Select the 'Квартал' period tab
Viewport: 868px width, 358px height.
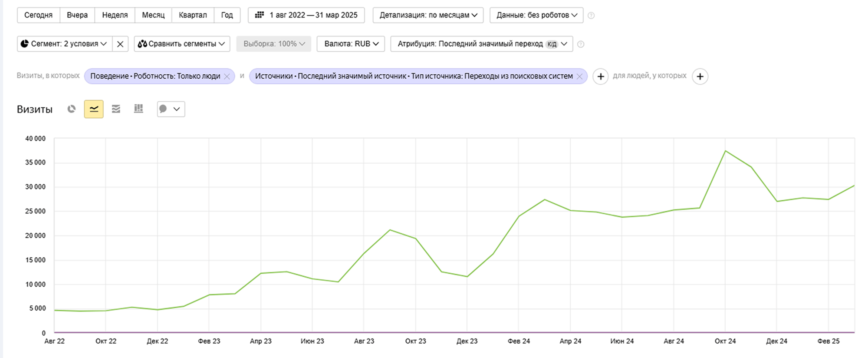click(193, 15)
